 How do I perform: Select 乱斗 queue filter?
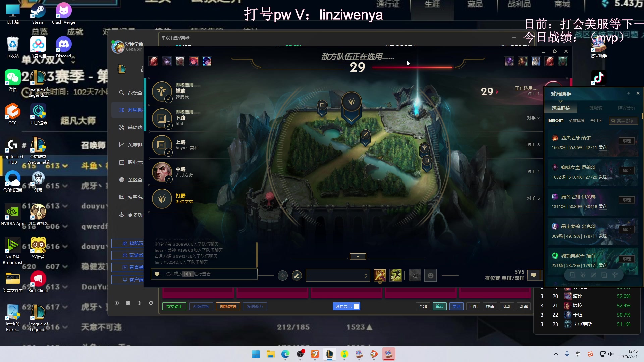[x=507, y=306]
